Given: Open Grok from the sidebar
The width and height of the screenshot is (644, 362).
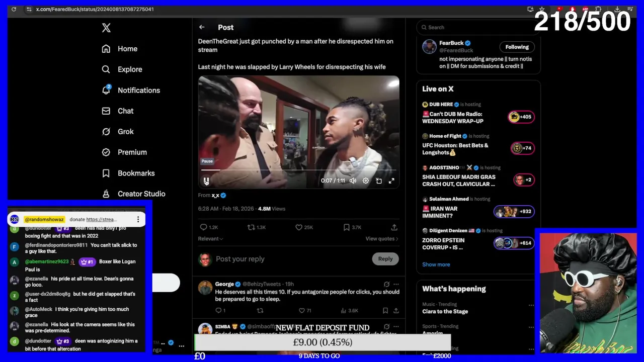Looking at the screenshot, I should (117, 131).
